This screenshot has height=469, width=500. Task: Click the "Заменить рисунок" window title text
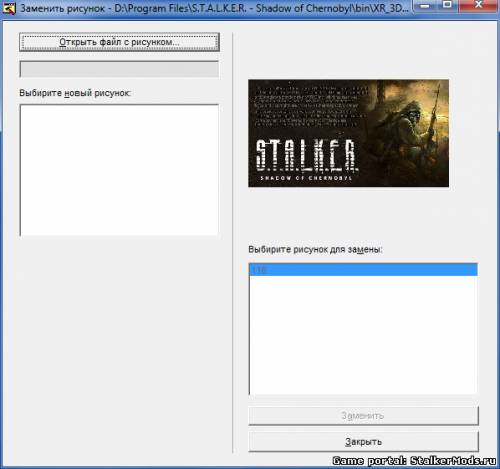coord(63,8)
